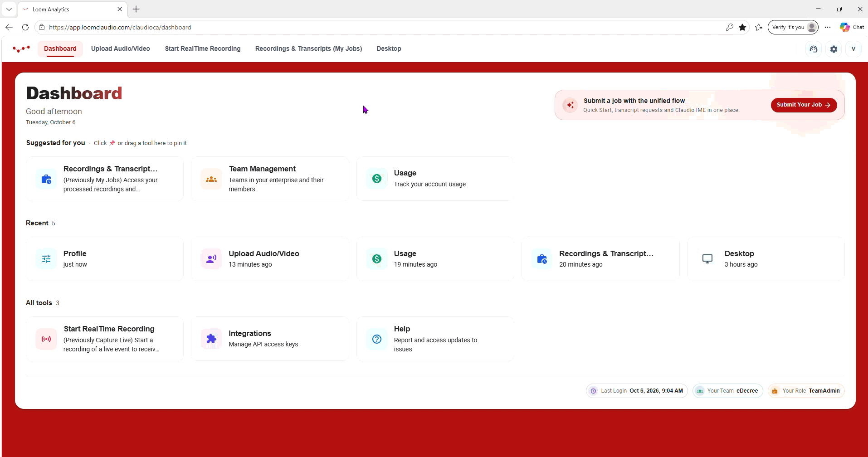This screenshot has height=457, width=868.
Task: Click the sparkle icon in the unified flow banner
Action: click(570, 105)
